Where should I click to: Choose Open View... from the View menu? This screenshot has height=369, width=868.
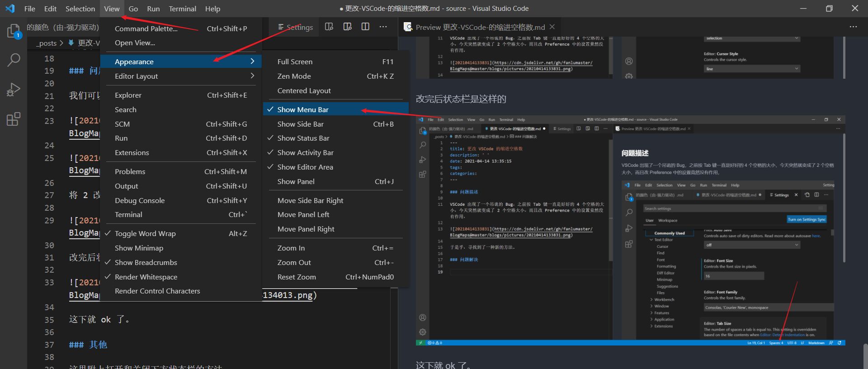[181, 43]
